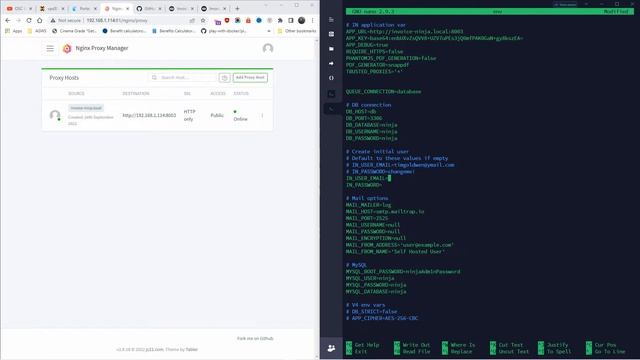640x360 pixels.
Task: Click the MYSQL_USER=ninja line in nano
Action: coord(370,278)
